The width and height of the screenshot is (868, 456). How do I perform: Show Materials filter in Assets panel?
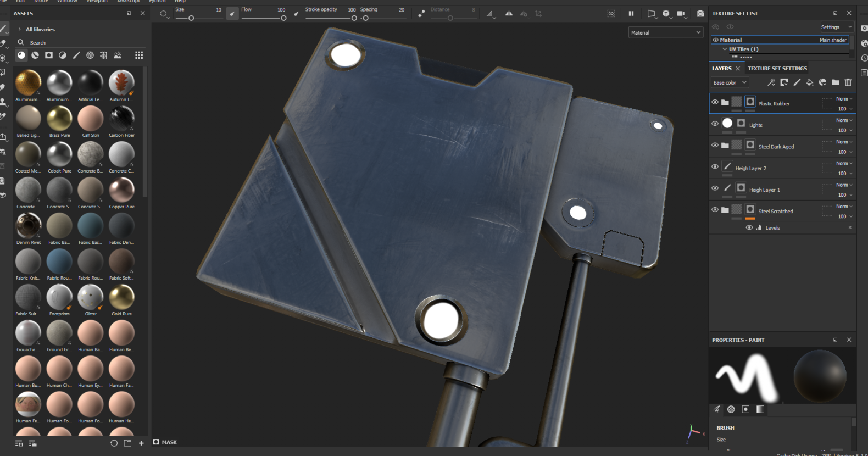21,55
